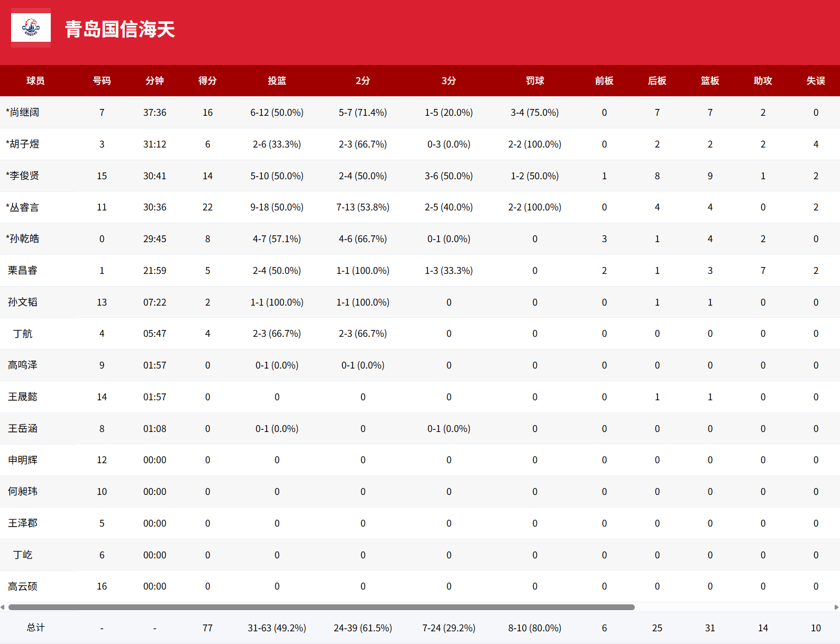
Task: Click the 球员 column header
Action: click(35, 81)
